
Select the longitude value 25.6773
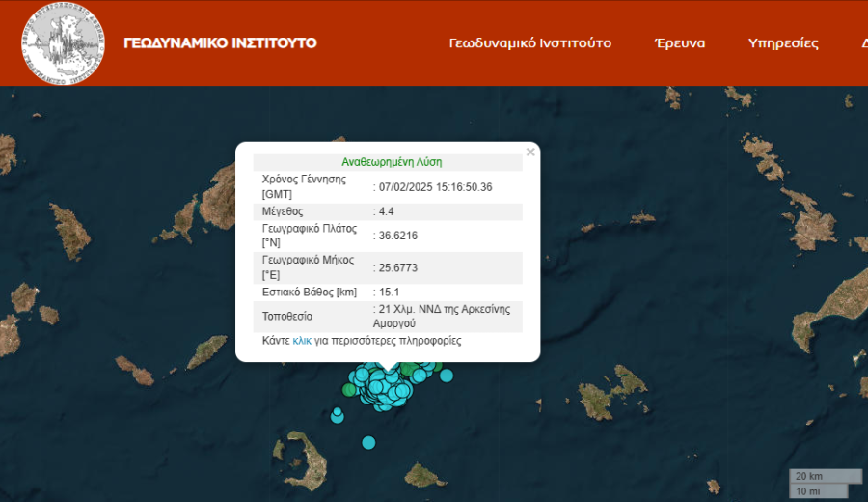(x=397, y=268)
